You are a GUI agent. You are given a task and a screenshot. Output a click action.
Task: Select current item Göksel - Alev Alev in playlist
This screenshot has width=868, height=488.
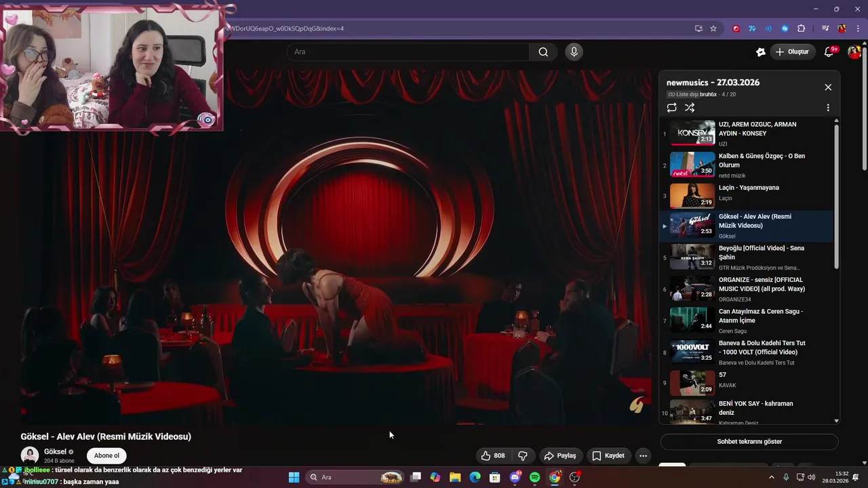pos(746,226)
